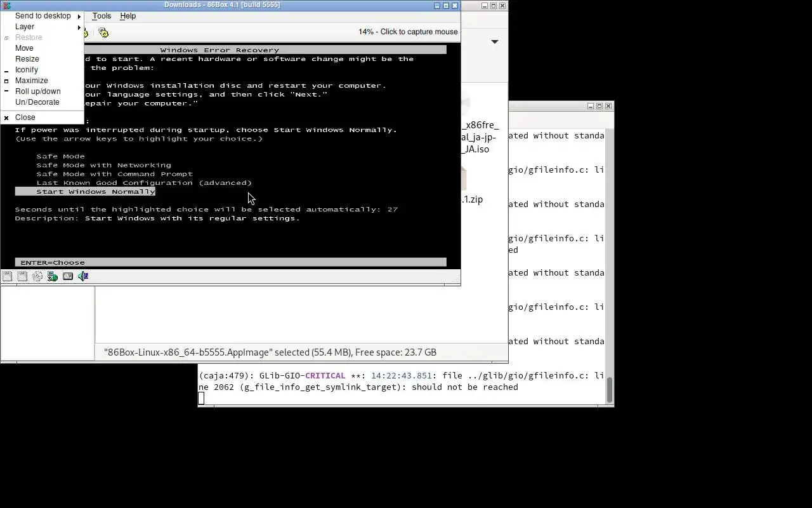This screenshot has height=508, width=812.
Task: Click the terminal vertical scrollbar thumb
Action: click(610, 390)
